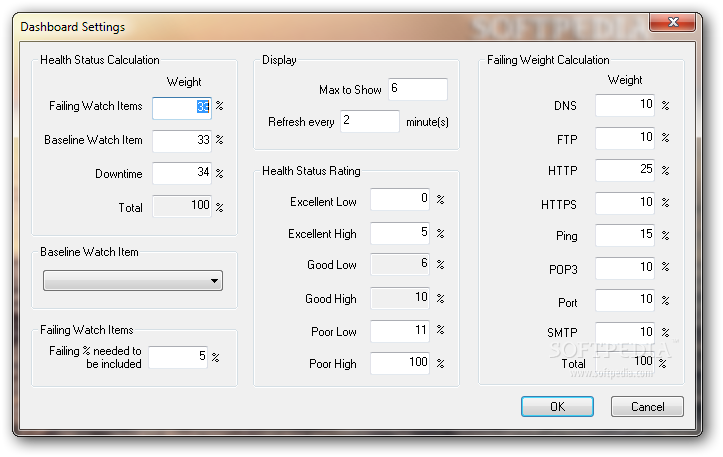The image size is (723, 457).
Task: Click the Refresh every minutes field
Action: pyautogui.click(x=370, y=121)
